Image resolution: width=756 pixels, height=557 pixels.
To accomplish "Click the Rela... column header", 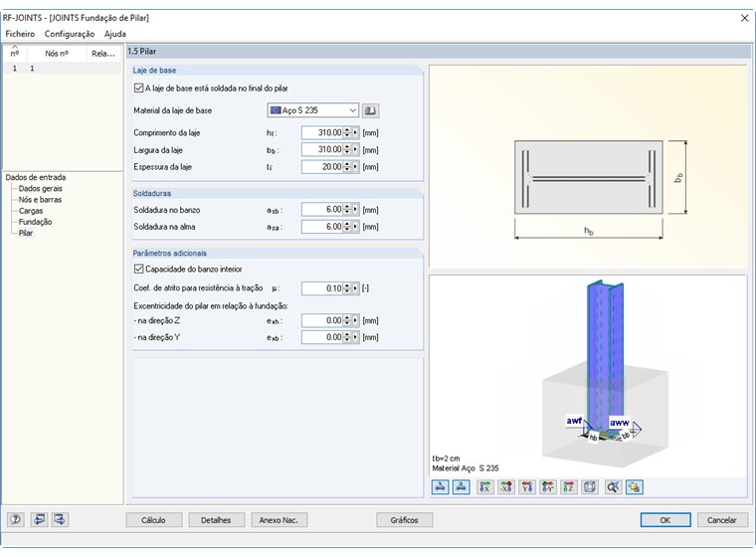I will click(x=103, y=54).
